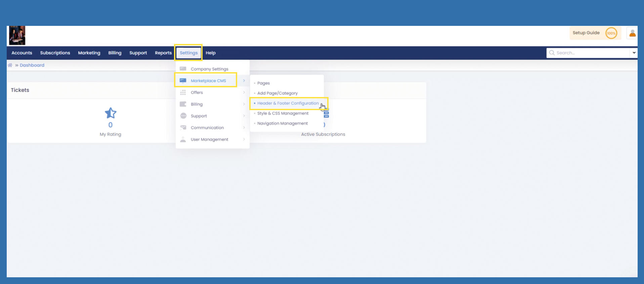Click the home icon in breadcrumb

pyautogui.click(x=10, y=65)
